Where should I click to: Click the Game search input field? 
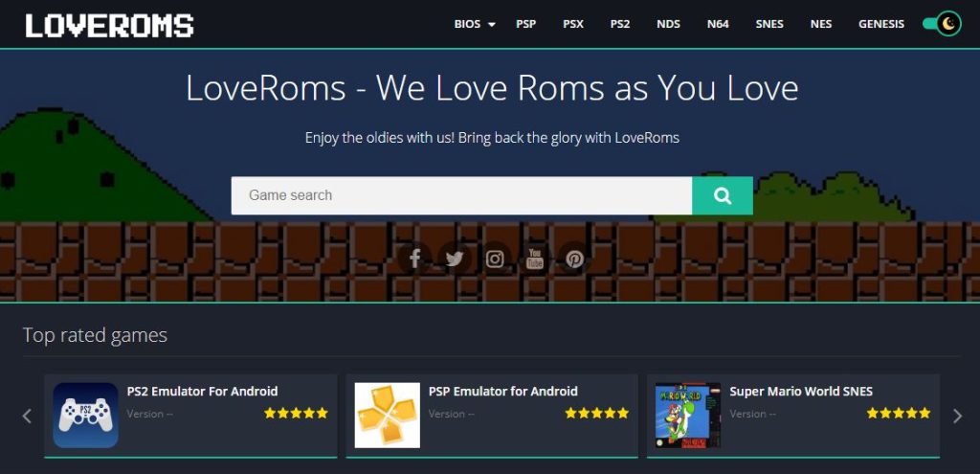click(x=462, y=195)
